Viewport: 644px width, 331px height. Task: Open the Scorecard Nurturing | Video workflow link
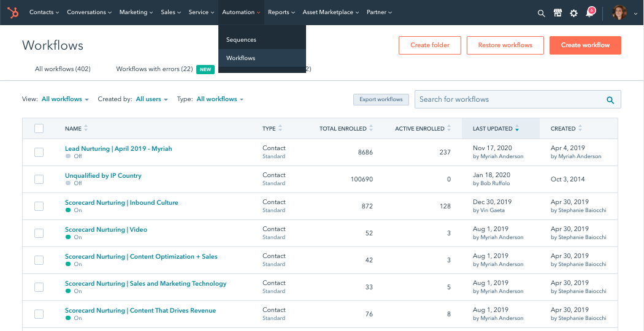(x=105, y=230)
